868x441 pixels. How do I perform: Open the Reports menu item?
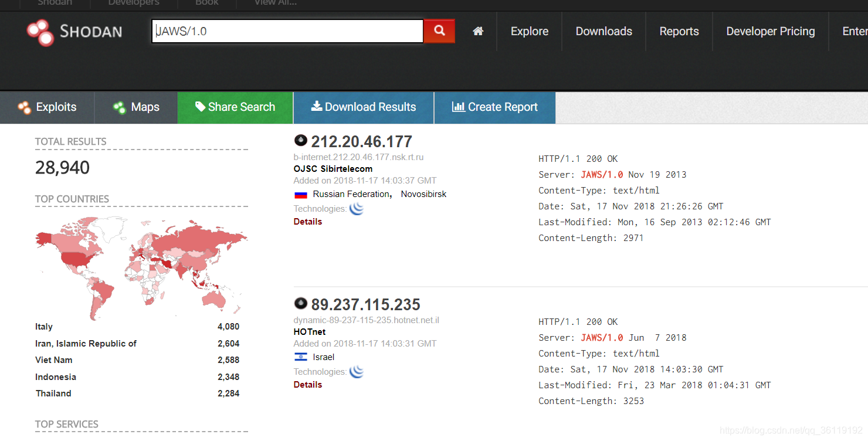(x=679, y=32)
